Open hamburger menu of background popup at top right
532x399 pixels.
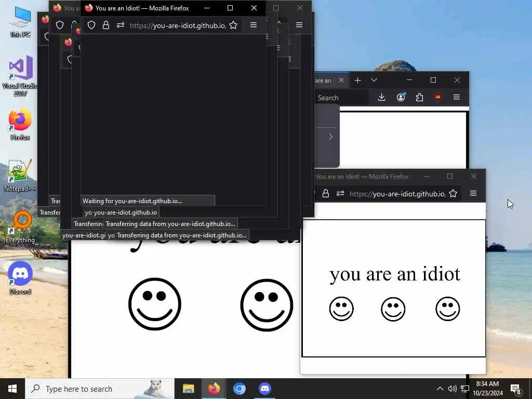[299, 25]
